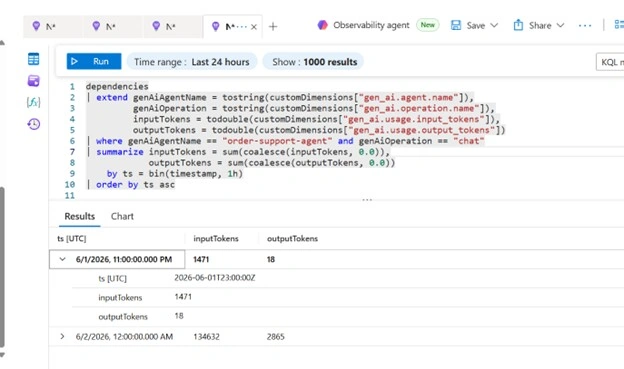Open the Tables sidebar icon
Screen dimensions: 624x369
(x=33, y=59)
